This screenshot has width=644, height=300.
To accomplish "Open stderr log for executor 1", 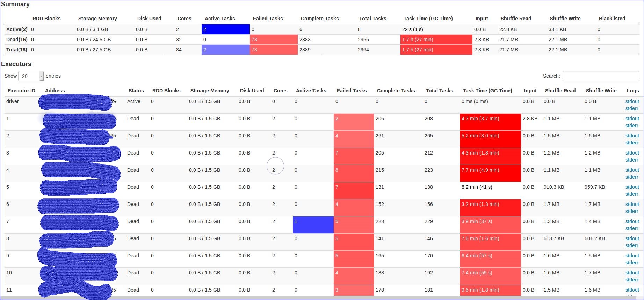I will [632, 126].
